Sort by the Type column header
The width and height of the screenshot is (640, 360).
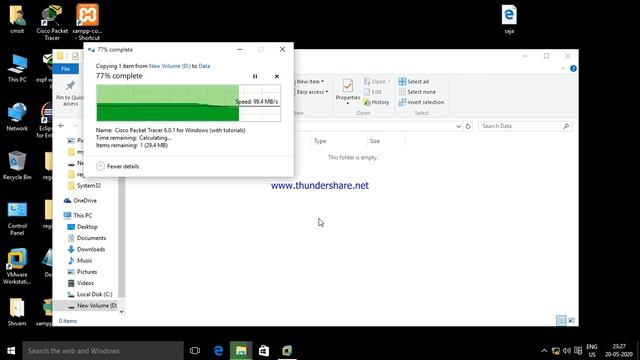(x=320, y=141)
